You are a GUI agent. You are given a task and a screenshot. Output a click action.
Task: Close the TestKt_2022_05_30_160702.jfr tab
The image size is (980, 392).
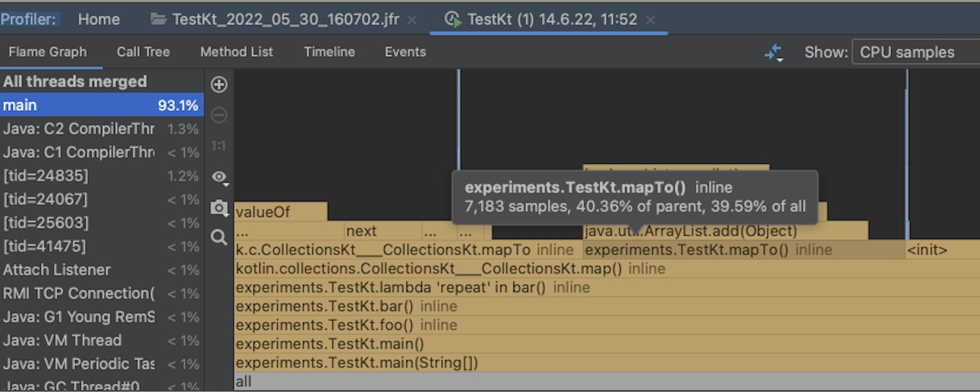[412, 20]
